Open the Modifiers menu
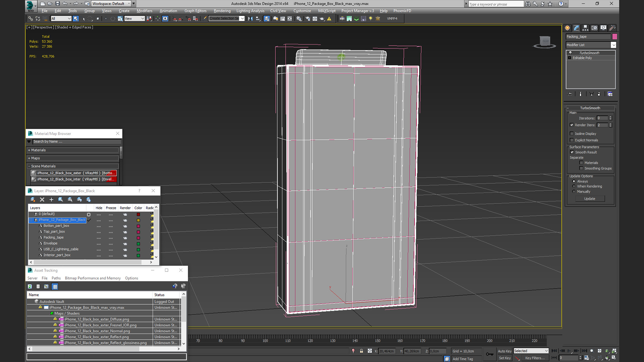The height and width of the screenshot is (362, 644). click(144, 11)
